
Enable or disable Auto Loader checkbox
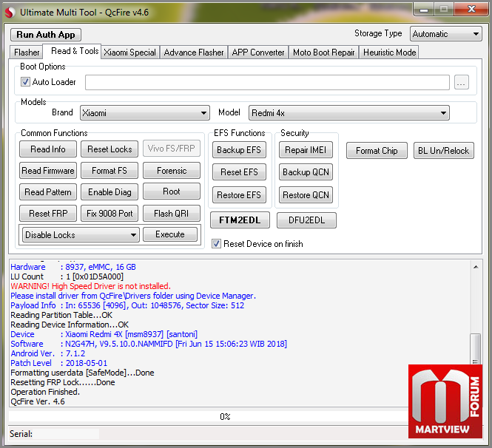tap(26, 82)
